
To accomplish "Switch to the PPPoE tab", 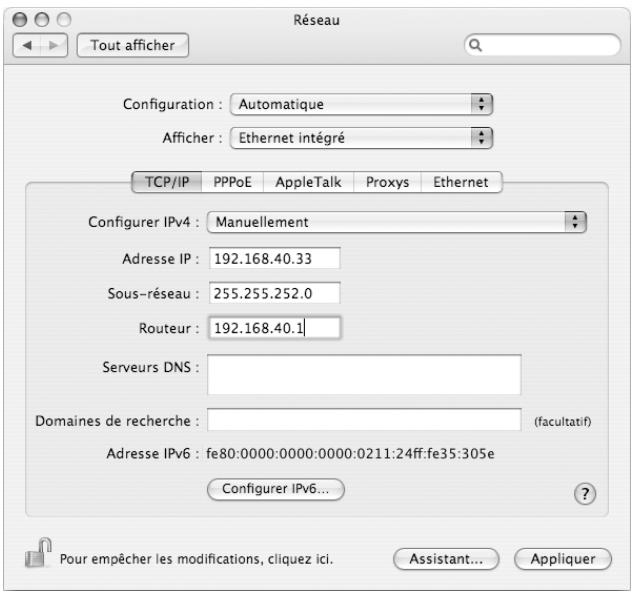I will 232,182.
